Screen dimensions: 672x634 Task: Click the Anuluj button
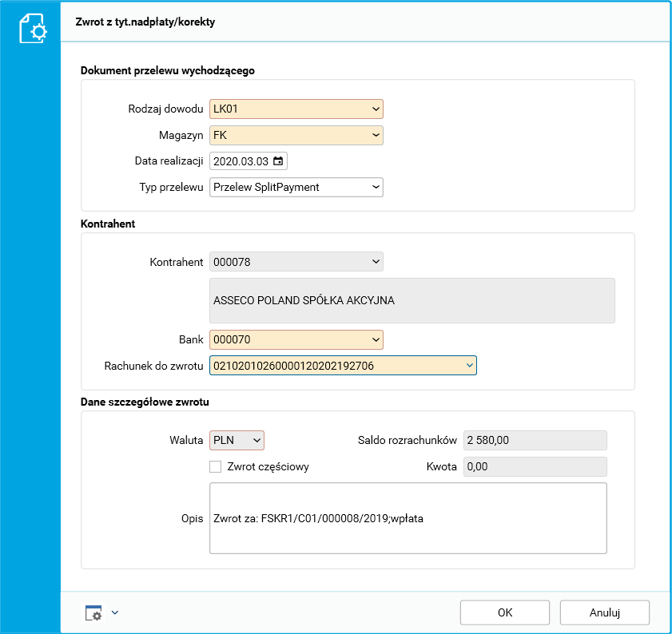click(x=605, y=612)
